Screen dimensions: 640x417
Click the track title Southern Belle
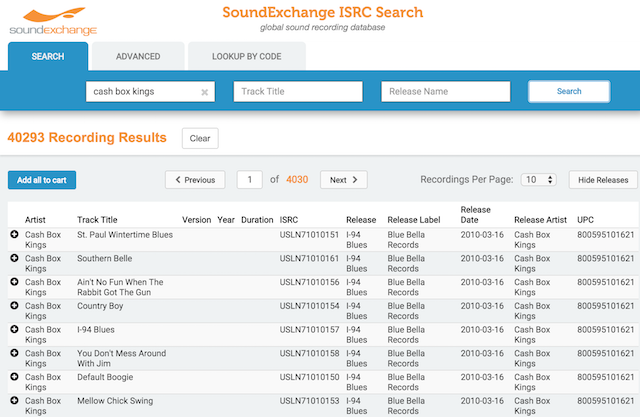(104, 258)
